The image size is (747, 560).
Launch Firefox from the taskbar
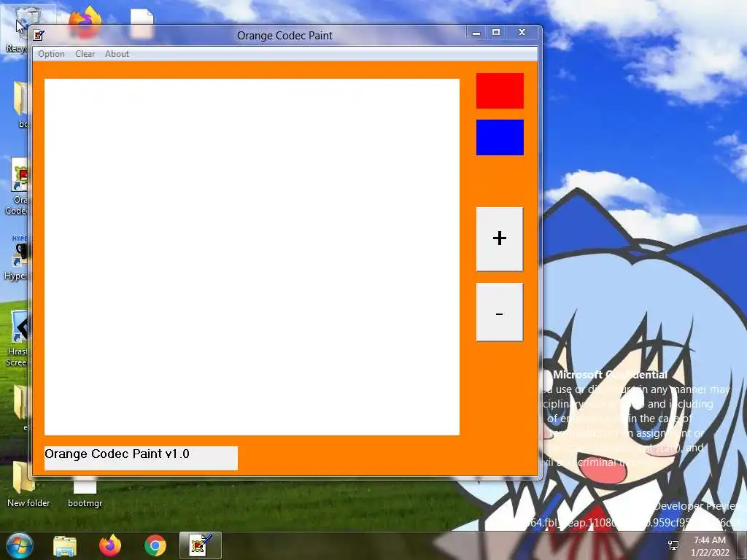click(110, 545)
